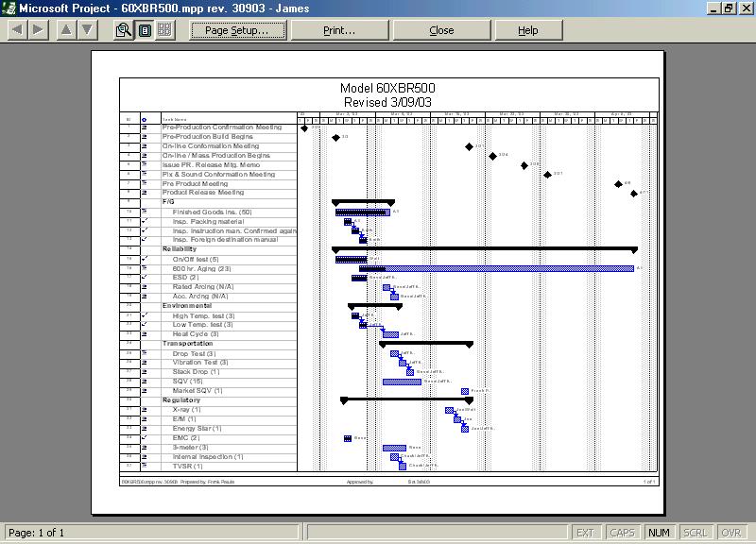Click On-line / Mass Production Begins task

click(216, 155)
